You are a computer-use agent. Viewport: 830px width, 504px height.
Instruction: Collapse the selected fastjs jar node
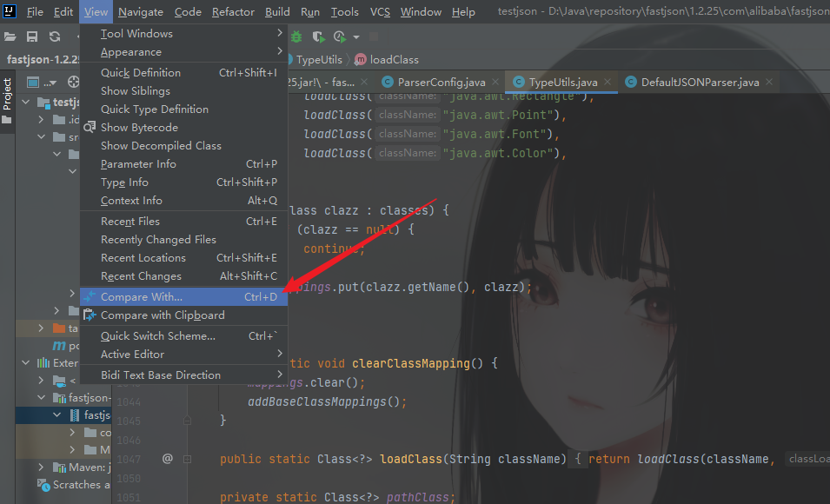point(57,415)
